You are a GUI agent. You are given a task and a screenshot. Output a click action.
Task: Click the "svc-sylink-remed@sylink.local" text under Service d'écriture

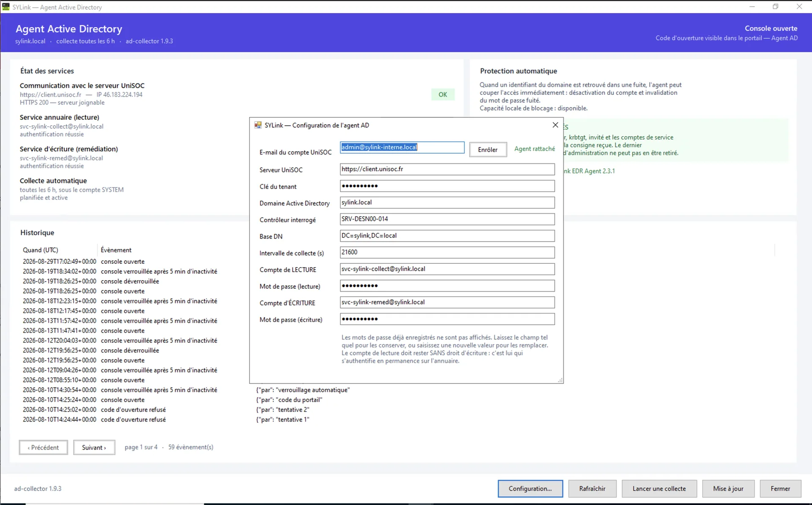61,158
